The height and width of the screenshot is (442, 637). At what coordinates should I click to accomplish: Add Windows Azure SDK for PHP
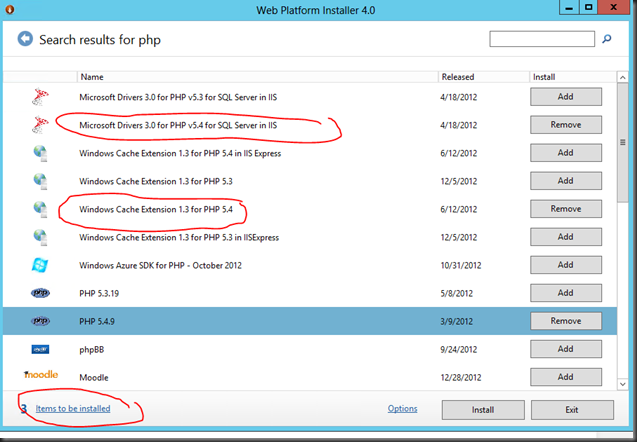(x=566, y=265)
